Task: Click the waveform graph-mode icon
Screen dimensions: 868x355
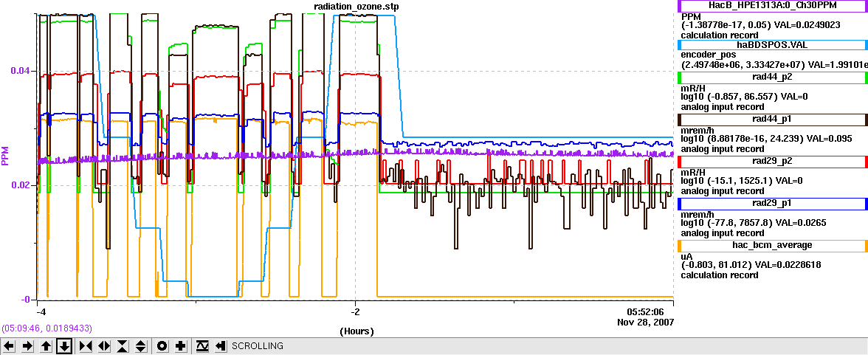Action: point(202,346)
